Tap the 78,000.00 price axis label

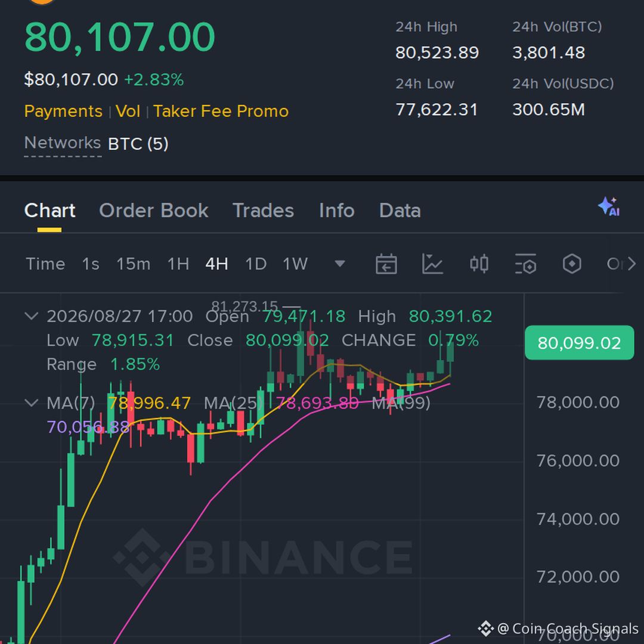pos(578,402)
